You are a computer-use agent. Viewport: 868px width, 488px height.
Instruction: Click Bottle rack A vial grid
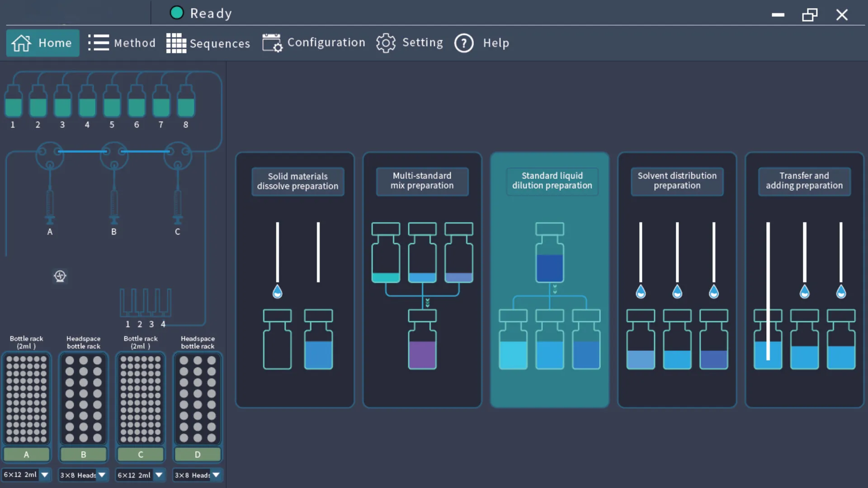26,399
